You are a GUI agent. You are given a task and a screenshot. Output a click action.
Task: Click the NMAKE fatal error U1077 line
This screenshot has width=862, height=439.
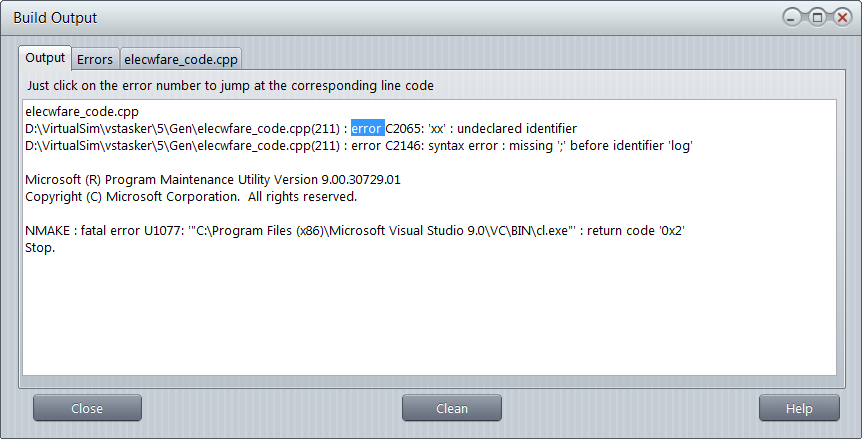(355, 231)
